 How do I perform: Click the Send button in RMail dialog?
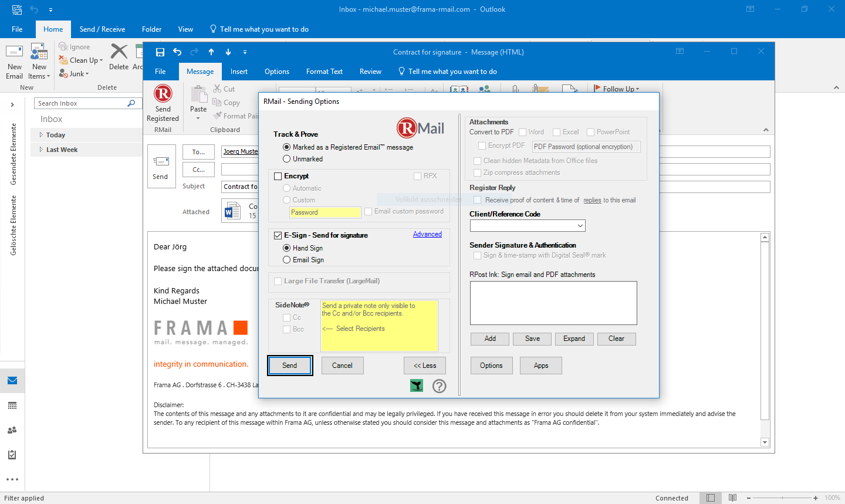(290, 366)
